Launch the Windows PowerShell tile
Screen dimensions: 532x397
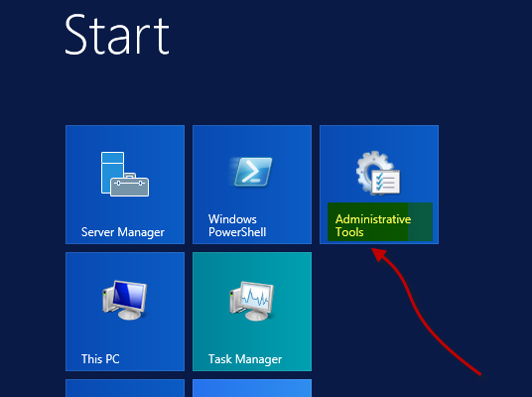pos(252,185)
